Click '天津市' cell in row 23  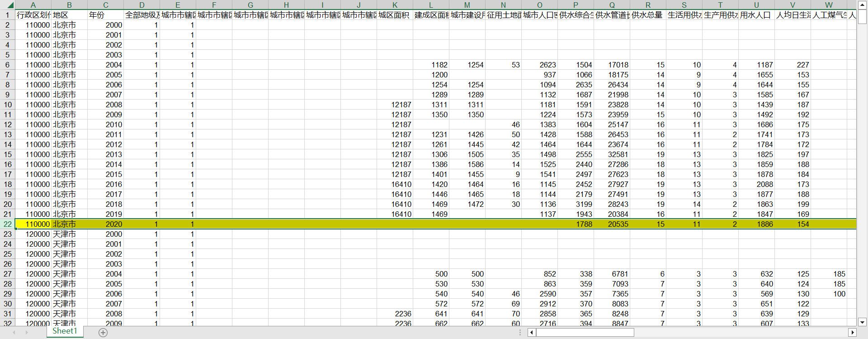69,234
